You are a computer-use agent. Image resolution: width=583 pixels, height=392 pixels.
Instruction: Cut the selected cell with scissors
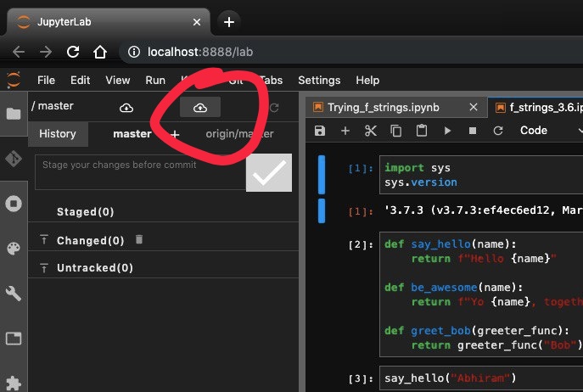click(370, 131)
